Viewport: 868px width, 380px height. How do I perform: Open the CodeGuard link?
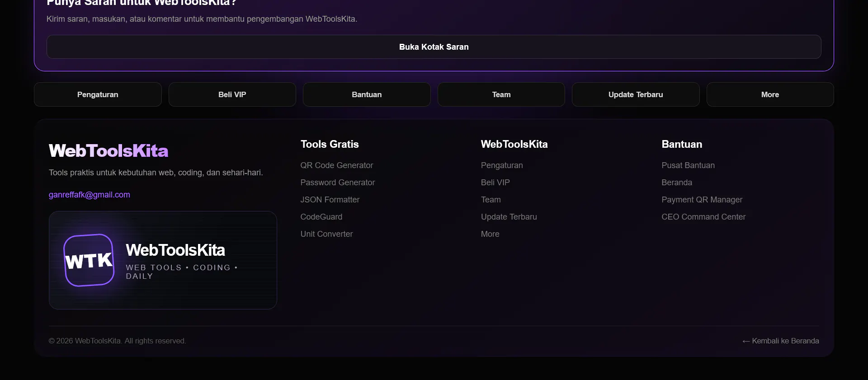(321, 217)
